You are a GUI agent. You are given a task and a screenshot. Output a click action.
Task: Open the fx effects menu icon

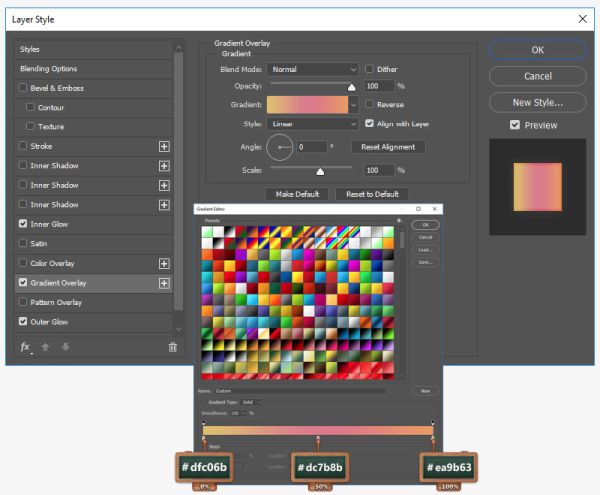point(25,347)
